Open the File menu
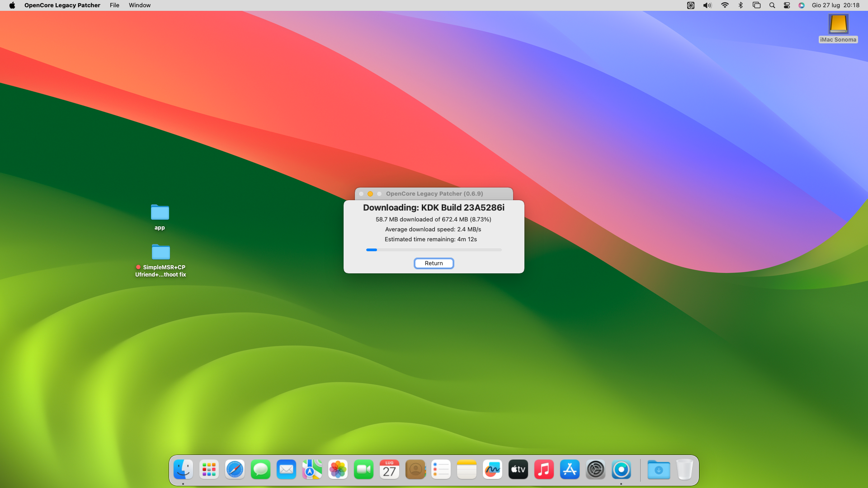The width and height of the screenshot is (868, 488). pyautogui.click(x=114, y=5)
